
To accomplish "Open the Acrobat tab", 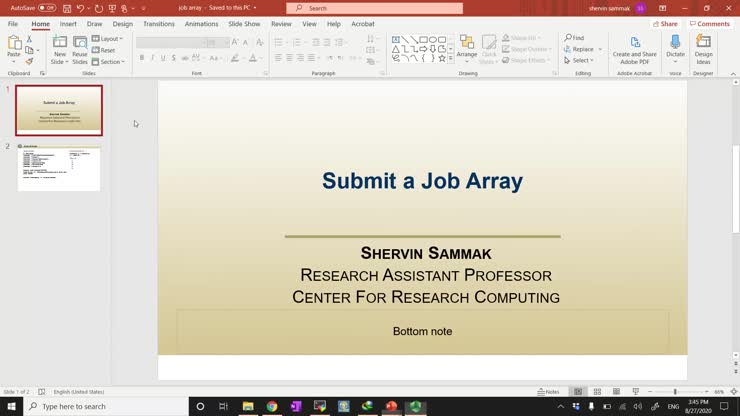I will [362, 24].
